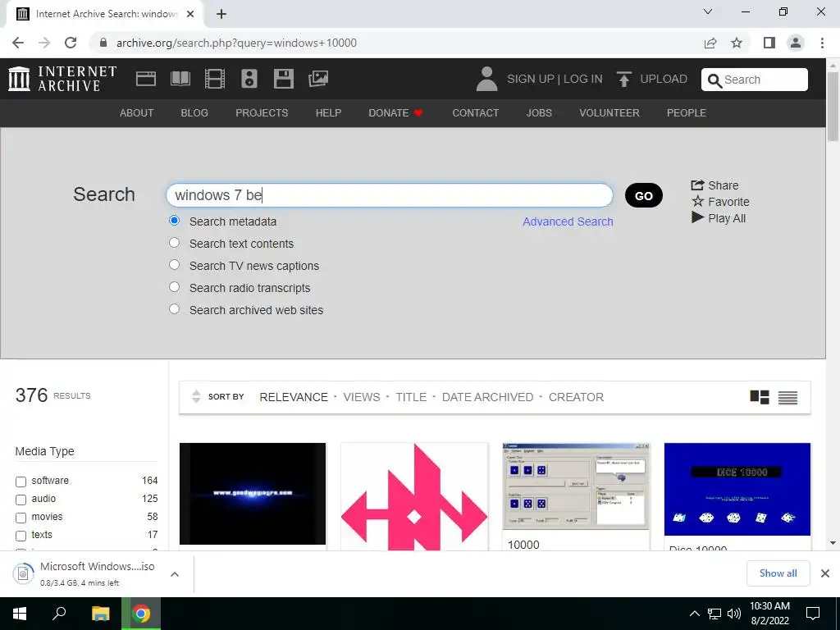Select Search TV news captions option
Image resolution: width=840 pixels, height=630 pixels.
(174, 265)
